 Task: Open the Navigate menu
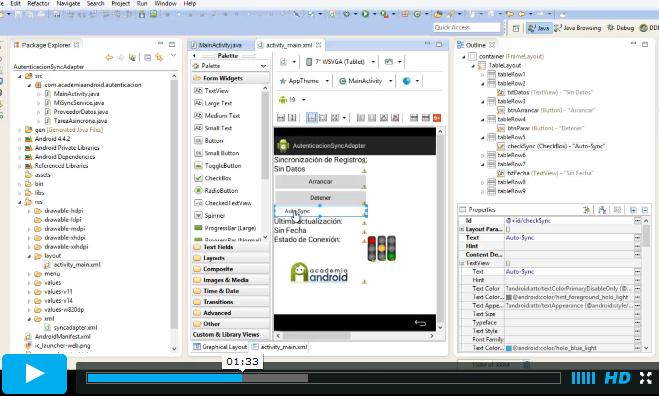click(68, 3)
